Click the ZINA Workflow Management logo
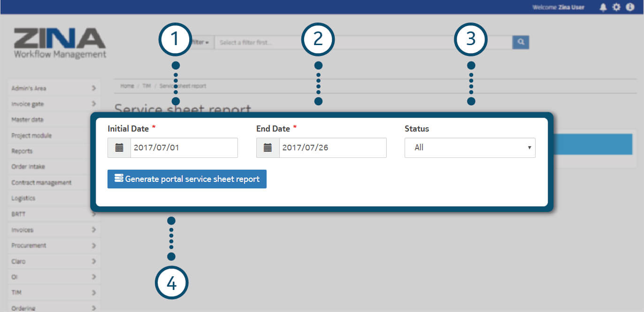644x312 pixels. point(60,43)
